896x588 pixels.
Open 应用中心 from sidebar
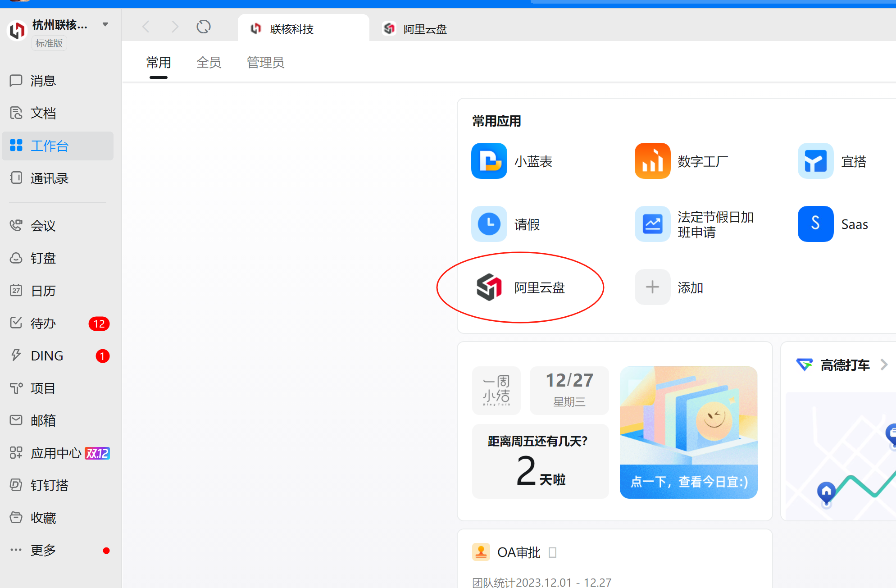click(56, 453)
